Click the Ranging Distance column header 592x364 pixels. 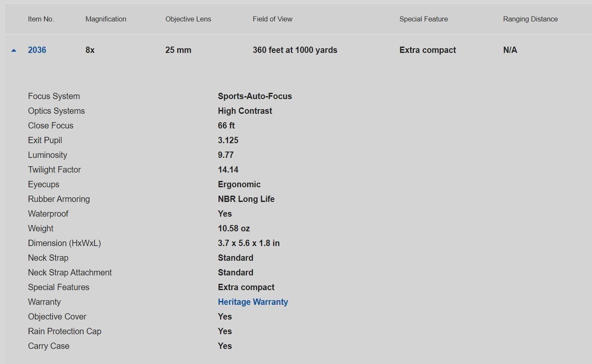[x=530, y=19]
